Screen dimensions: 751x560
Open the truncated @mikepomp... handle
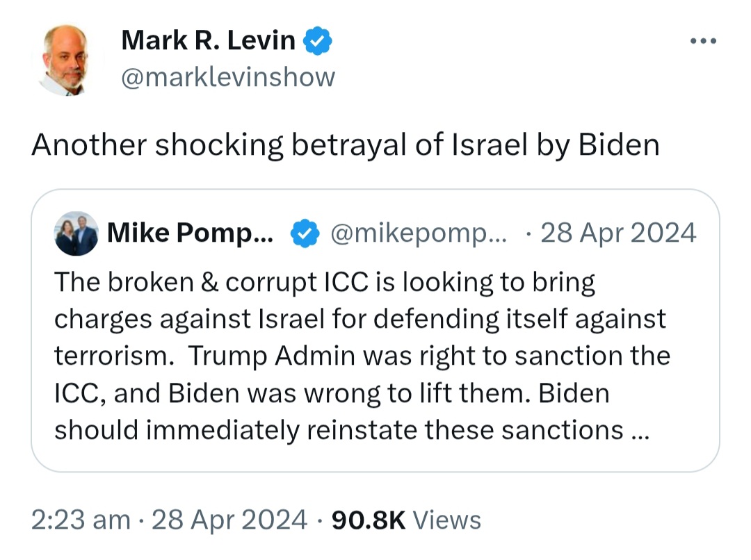click(x=418, y=233)
